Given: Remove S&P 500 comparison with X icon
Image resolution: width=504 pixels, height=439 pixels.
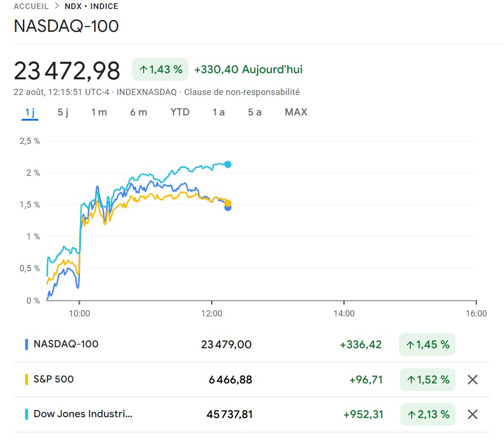Looking at the screenshot, I should (x=472, y=380).
